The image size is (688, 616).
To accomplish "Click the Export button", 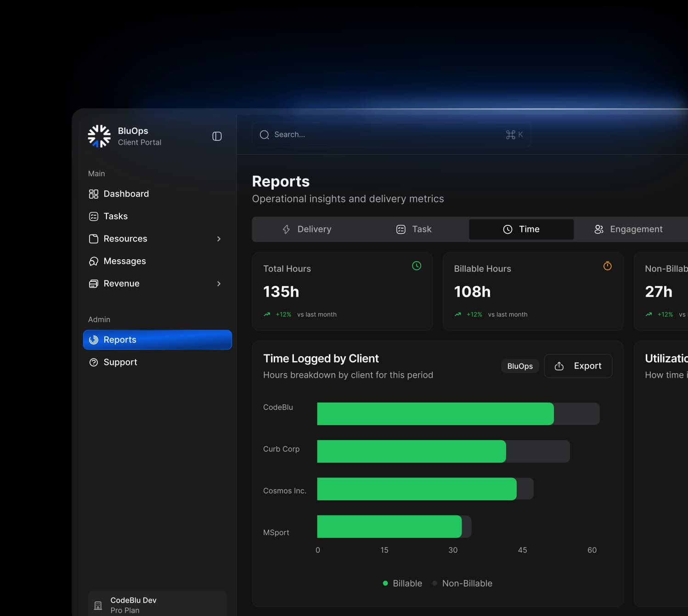I will click(x=578, y=366).
